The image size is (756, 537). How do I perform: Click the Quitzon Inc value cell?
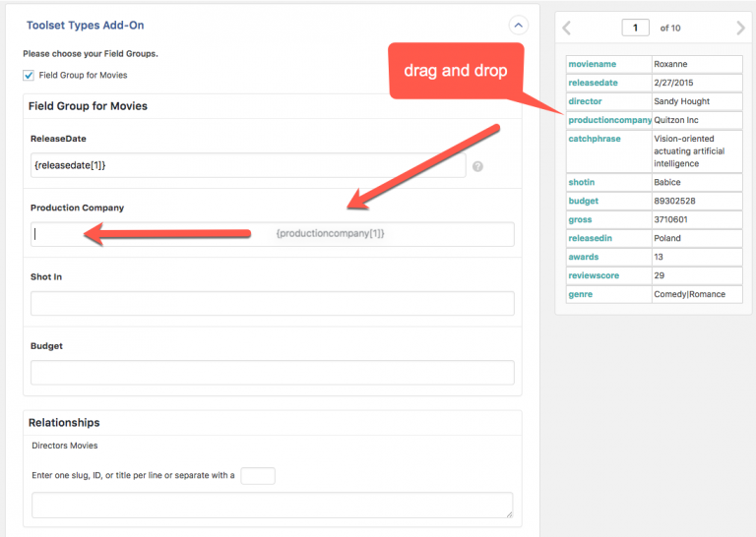coord(697,120)
